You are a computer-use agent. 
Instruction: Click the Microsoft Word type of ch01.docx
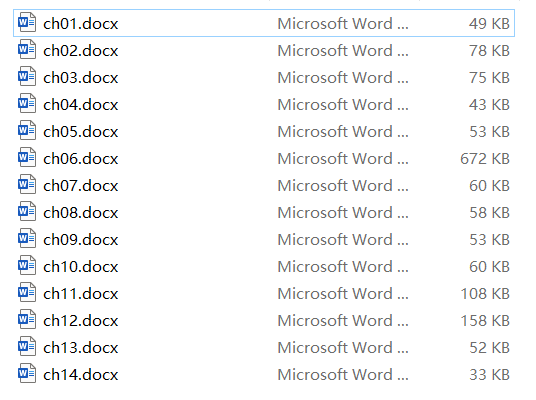tap(343, 24)
